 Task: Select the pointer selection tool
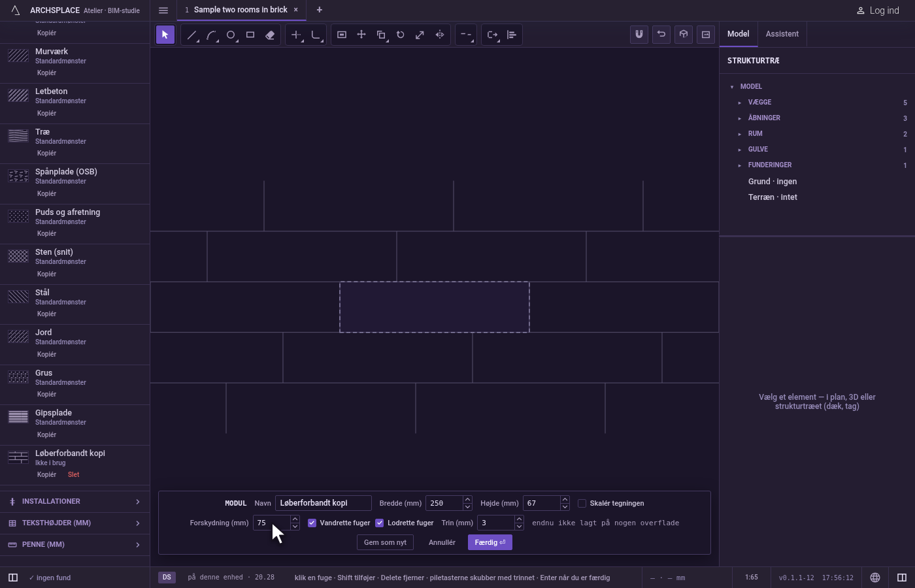[165, 35]
